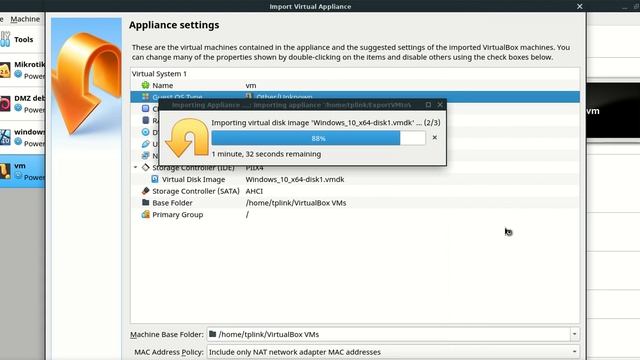Click the Mikrotik VM icon

pyautogui.click(x=4, y=70)
